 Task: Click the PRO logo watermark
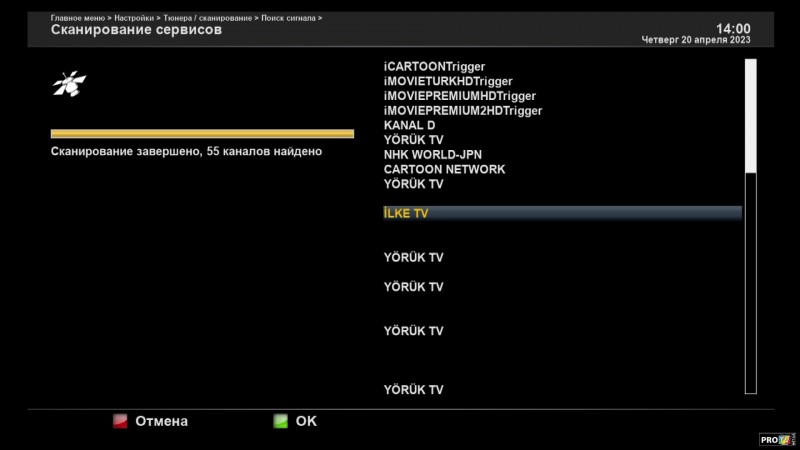click(776, 439)
